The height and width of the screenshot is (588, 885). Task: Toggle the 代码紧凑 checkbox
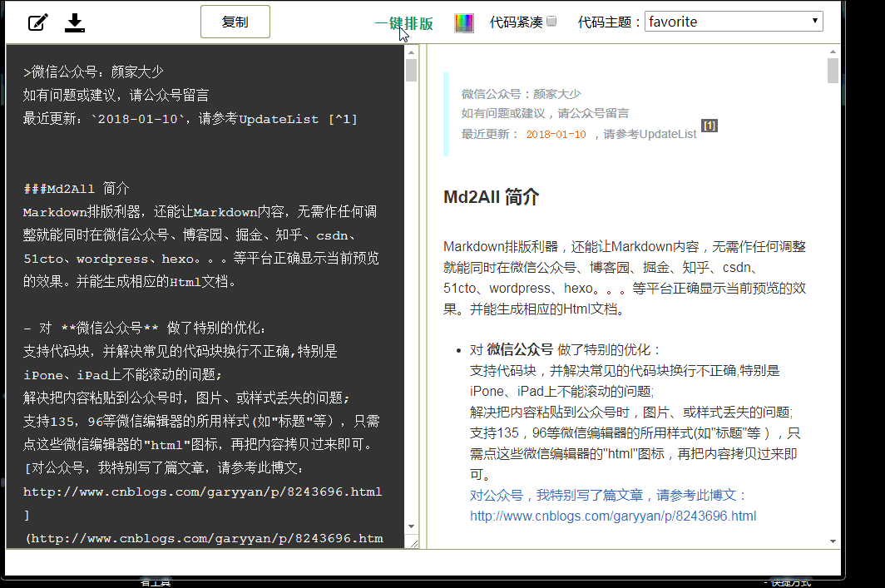(x=551, y=22)
